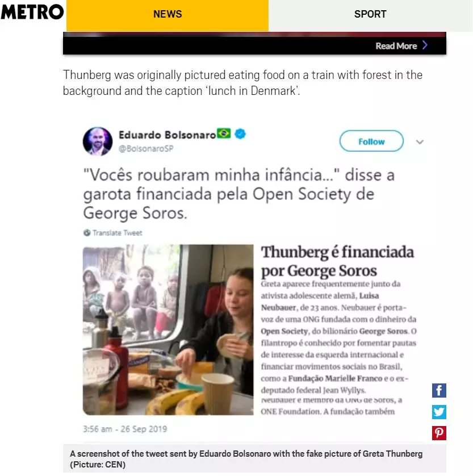Open the NEWS tab
This screenshot has width=473, height=476.
click(x=168, y=15)
